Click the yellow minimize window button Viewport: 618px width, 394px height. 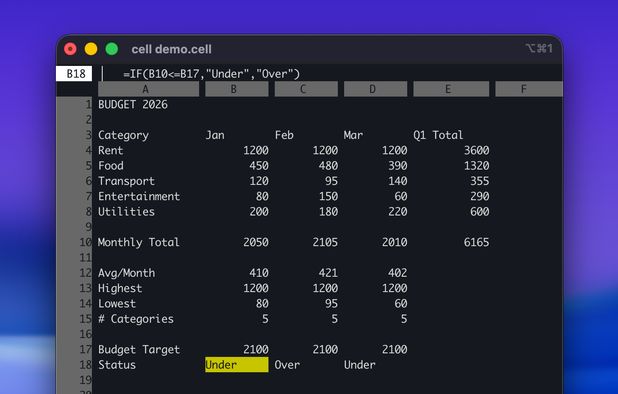91,49
